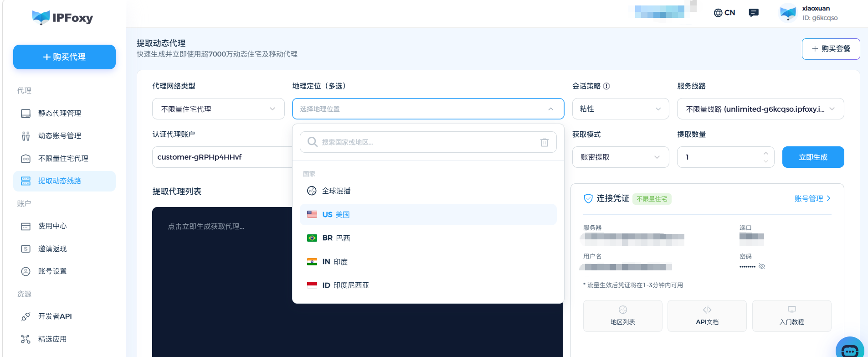Open 账号管理 link
The height and width of the screenshot is (357, 868).
click(812, 198)
